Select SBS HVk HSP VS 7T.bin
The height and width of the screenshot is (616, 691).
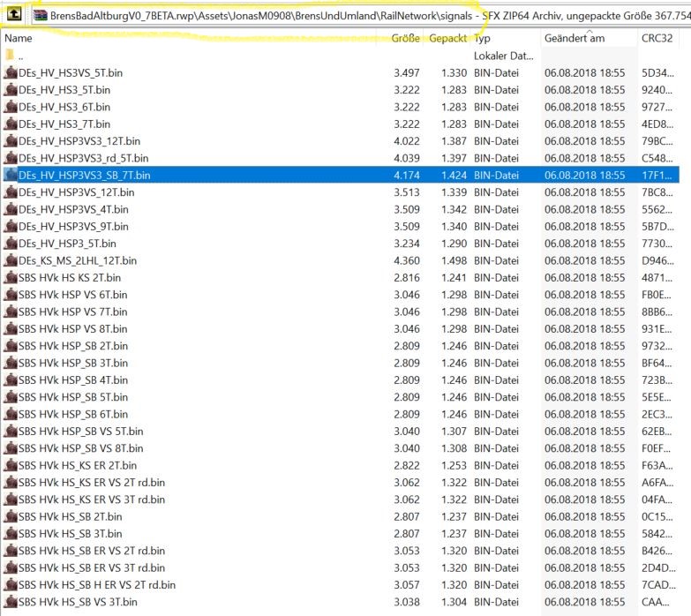[x=341, y=312]
